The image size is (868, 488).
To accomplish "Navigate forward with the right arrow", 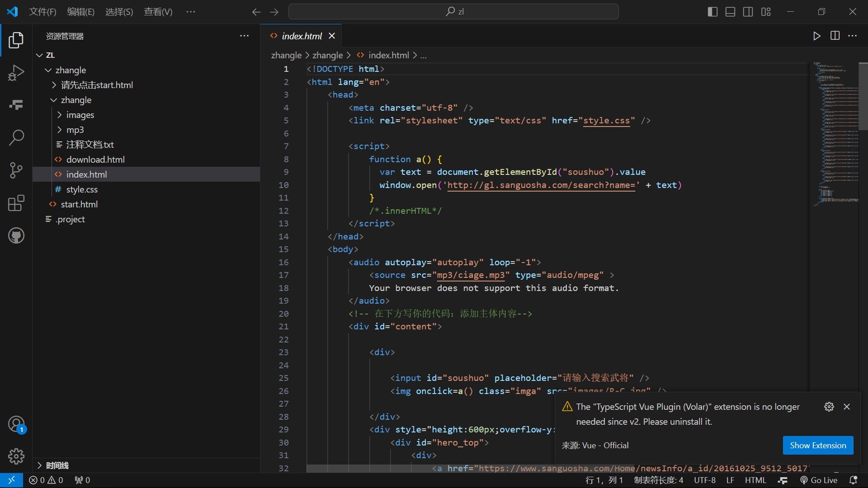I will [x=274, y=12].
